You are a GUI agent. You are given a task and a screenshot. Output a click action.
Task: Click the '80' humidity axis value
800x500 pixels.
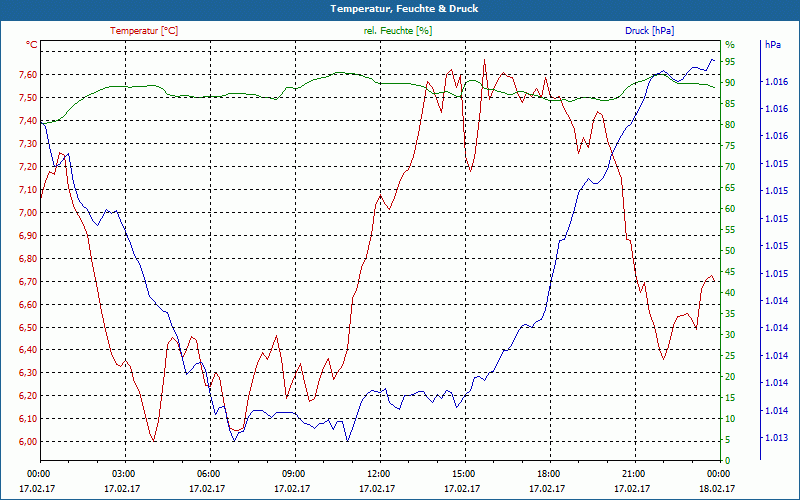730,125
